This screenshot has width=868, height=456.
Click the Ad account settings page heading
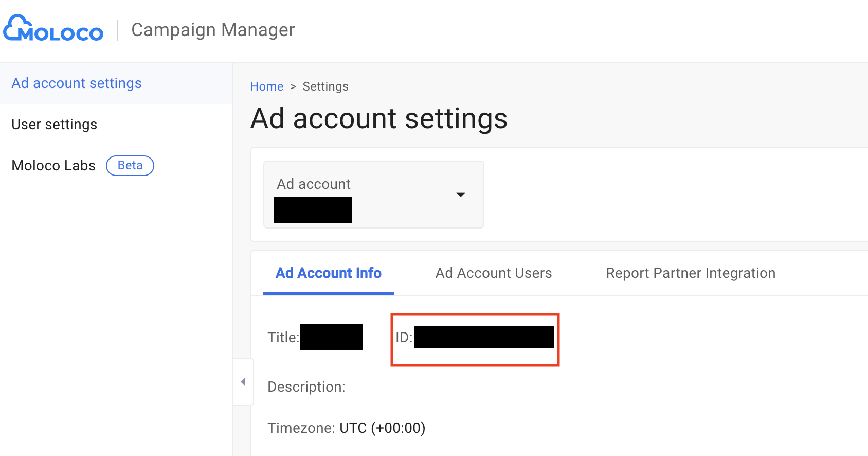click(x=379, y=118)
